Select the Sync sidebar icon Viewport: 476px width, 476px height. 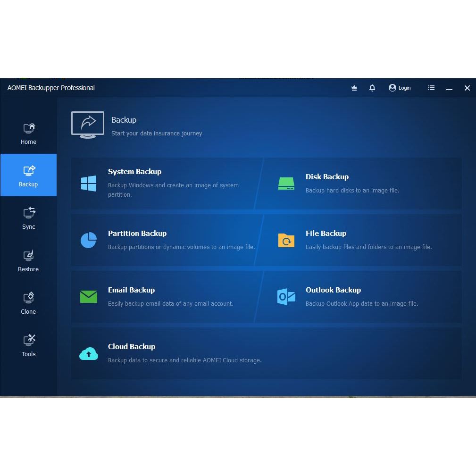[29, 213]
